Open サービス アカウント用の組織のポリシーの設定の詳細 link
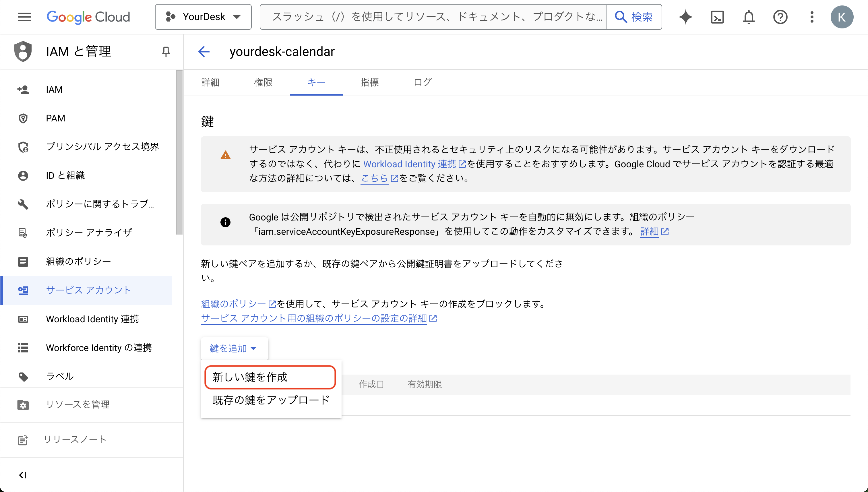 [319, 318]
